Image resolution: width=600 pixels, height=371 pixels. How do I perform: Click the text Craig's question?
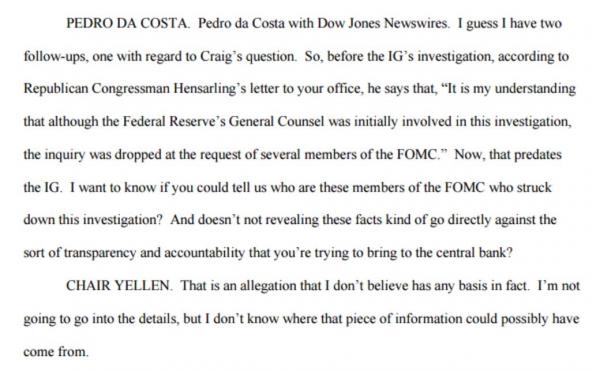[249, 57]
